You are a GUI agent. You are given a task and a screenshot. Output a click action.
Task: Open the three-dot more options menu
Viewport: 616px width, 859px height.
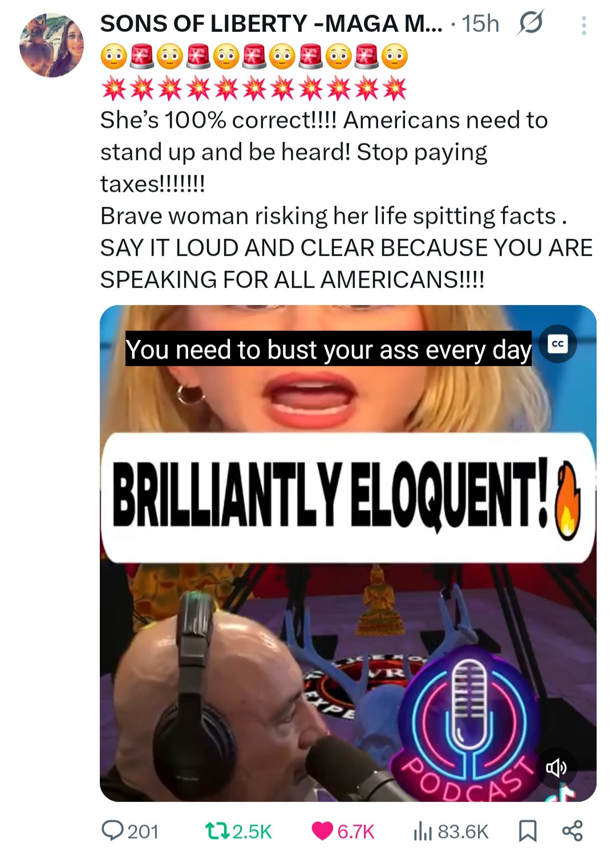click(x=583, y=26)
